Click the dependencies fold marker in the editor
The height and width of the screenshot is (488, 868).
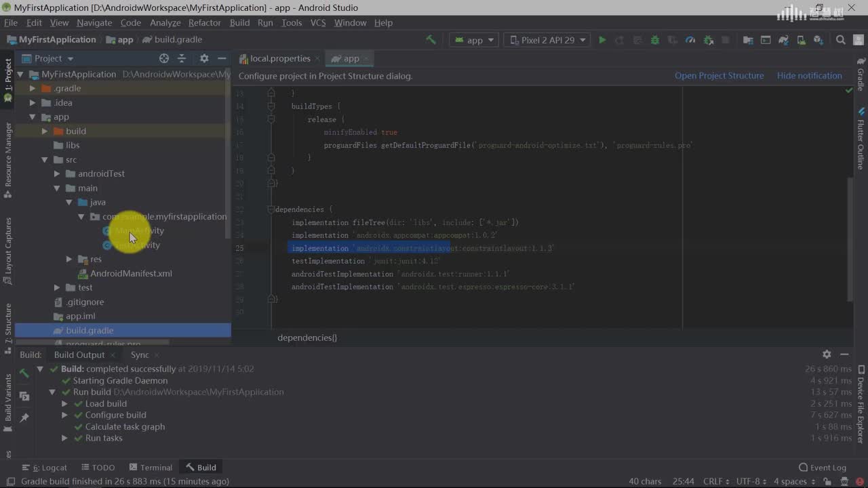[x=271, y=209]
